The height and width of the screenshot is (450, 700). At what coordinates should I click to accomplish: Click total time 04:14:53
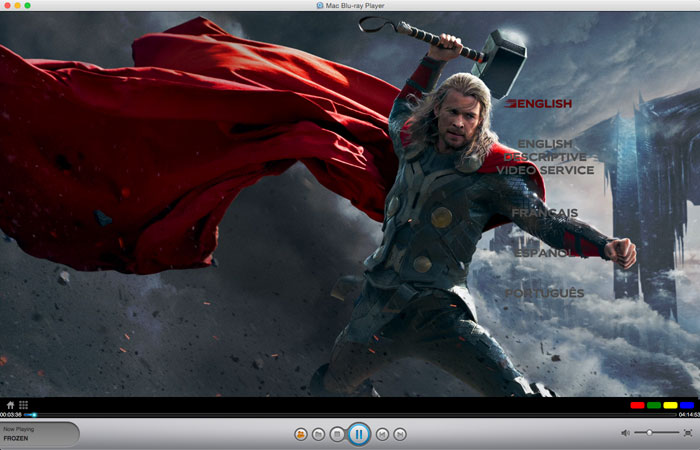tap(689, 415)
